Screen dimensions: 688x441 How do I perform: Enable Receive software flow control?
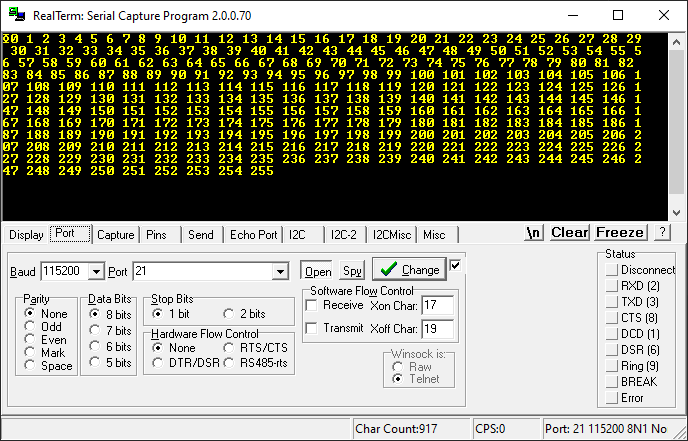pos(312,305)
